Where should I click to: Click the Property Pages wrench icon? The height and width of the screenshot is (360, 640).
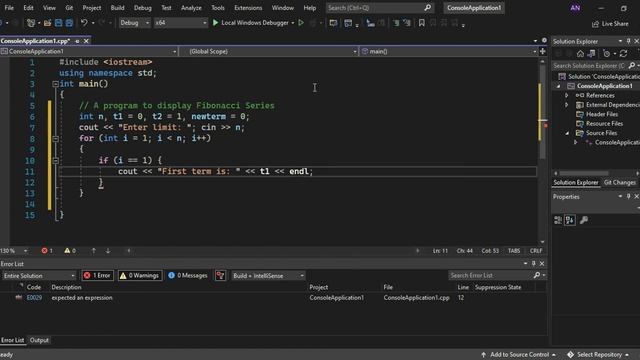584,220
